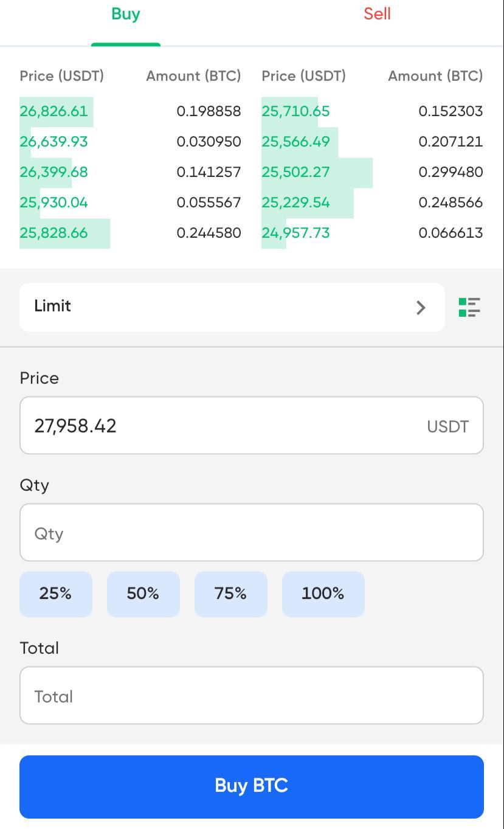The width and height of the screenshot is (504, 829).
Task: Open the order book layout icon
Action: (x=469, y=307)
